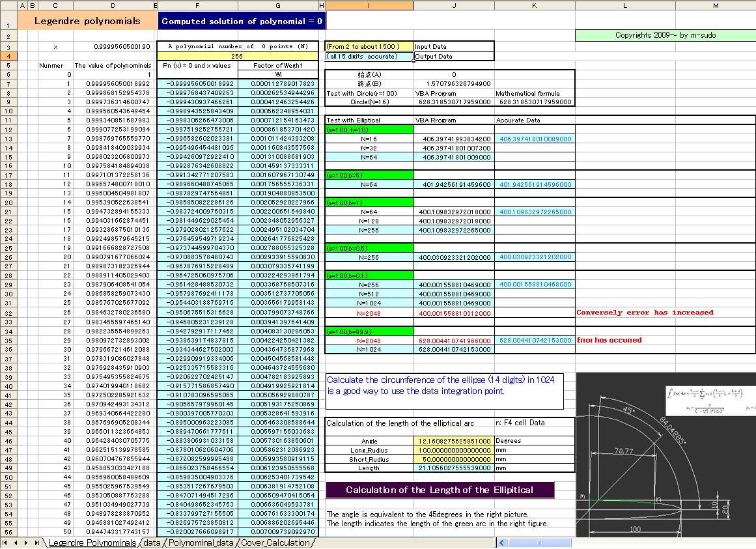Click the horizontal scrollbar thumb

pyautogui.click(x=540, y=542)
